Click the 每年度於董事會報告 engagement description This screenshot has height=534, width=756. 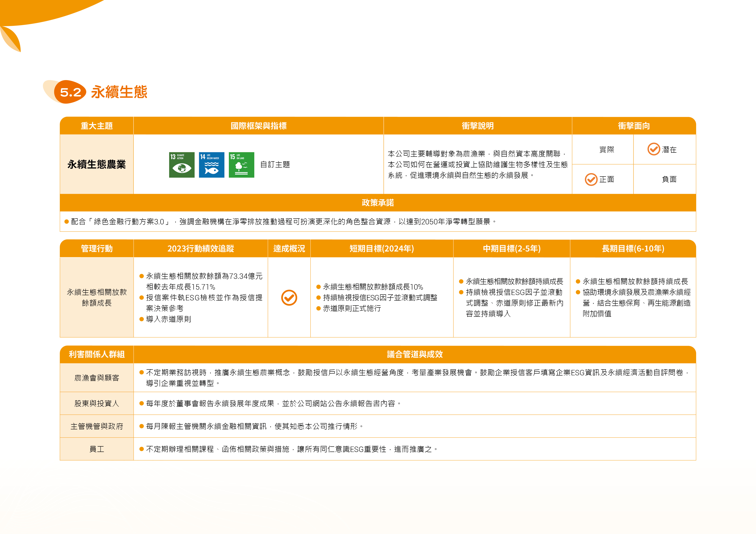[x=270, y=403]
